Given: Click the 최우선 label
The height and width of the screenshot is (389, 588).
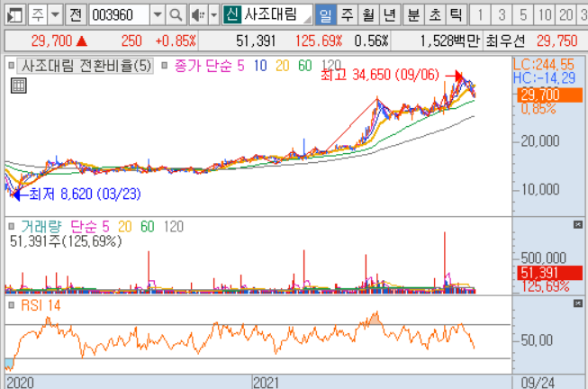Looking at the screenshot, I should pyautogui.click(x=505, y=41).
